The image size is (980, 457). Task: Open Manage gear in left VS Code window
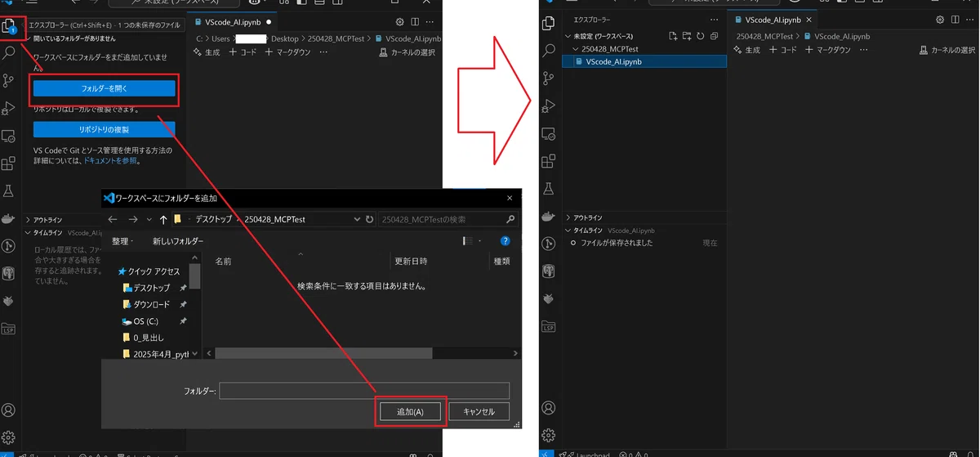click(x=10, y=437)
